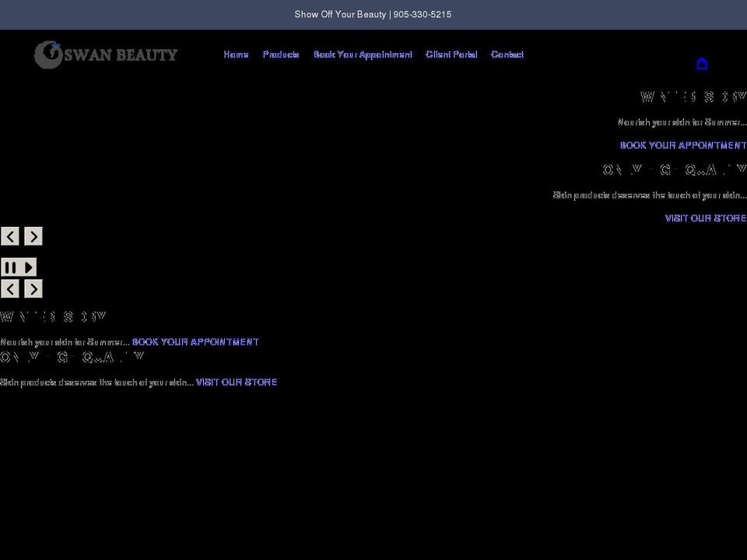Open the blue shopping bag icon
747x560 pixels.
702,64
